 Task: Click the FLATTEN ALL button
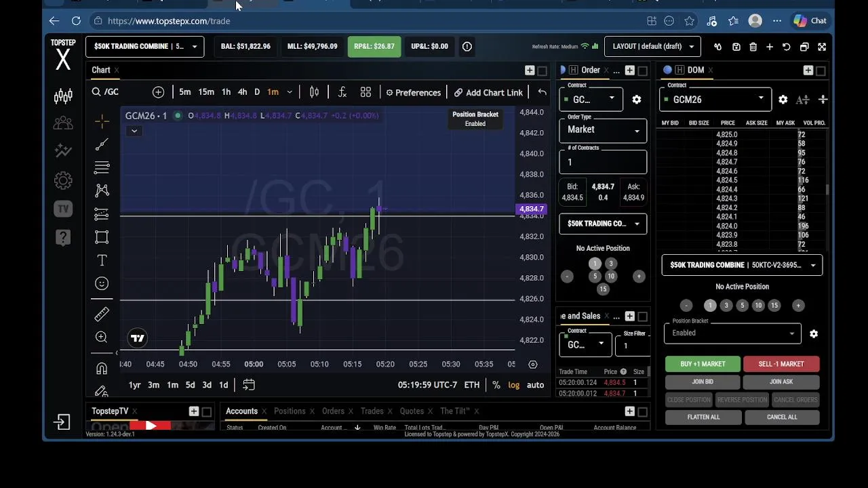[x=703, y=417]
